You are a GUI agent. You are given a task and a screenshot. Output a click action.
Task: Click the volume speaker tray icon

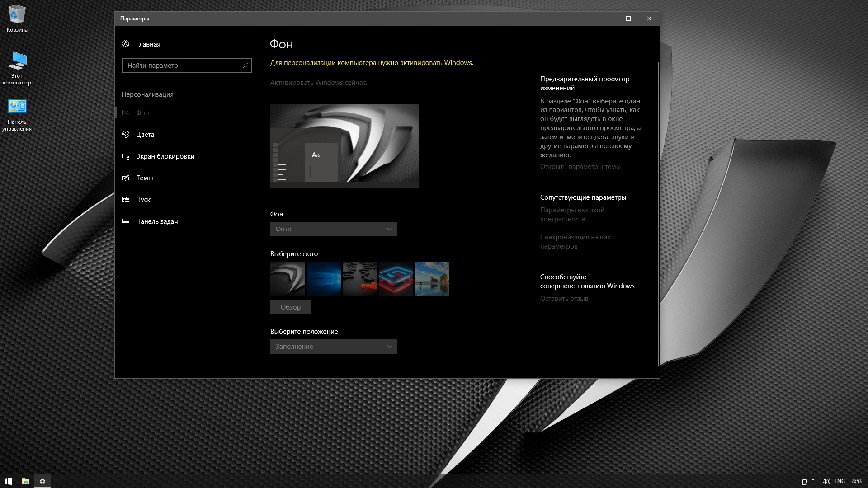coord(826,481)
